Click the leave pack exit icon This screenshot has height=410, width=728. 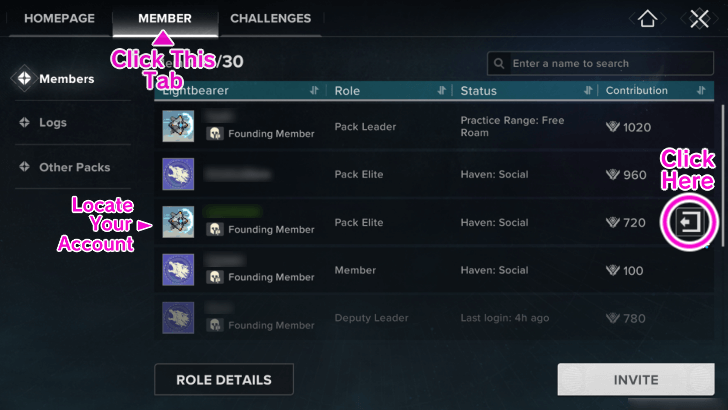pyautogui.click(x=689, y=222)
